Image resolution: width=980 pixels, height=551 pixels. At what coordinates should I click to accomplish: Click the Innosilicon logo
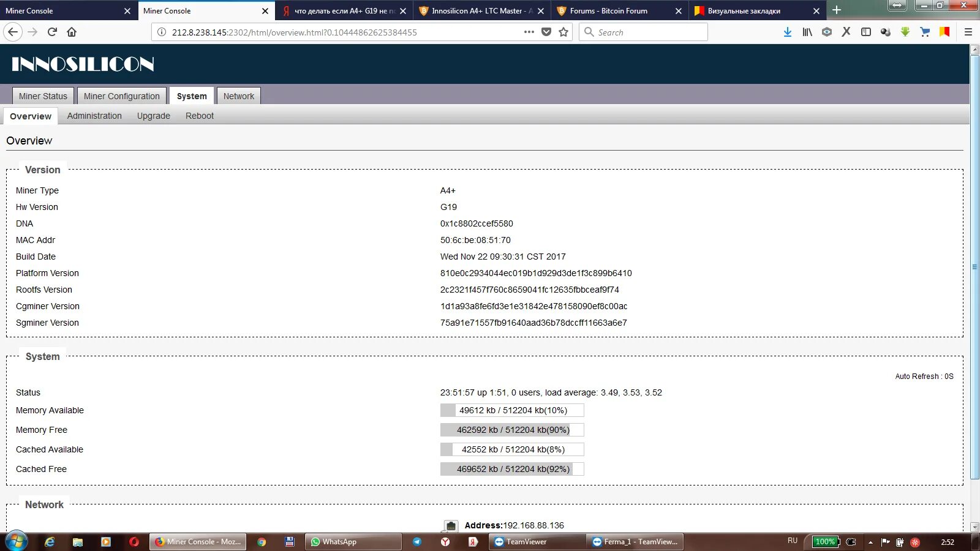click(83, 64)
